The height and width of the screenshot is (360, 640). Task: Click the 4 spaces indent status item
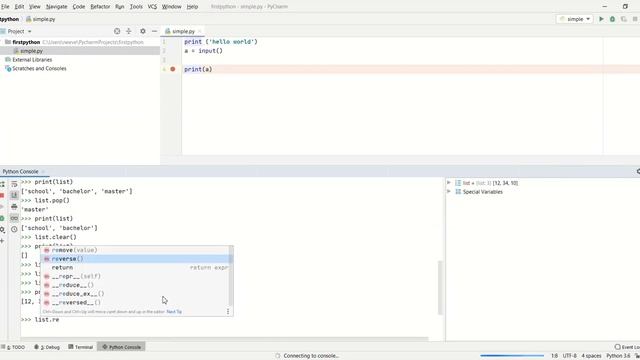(591, 356)
